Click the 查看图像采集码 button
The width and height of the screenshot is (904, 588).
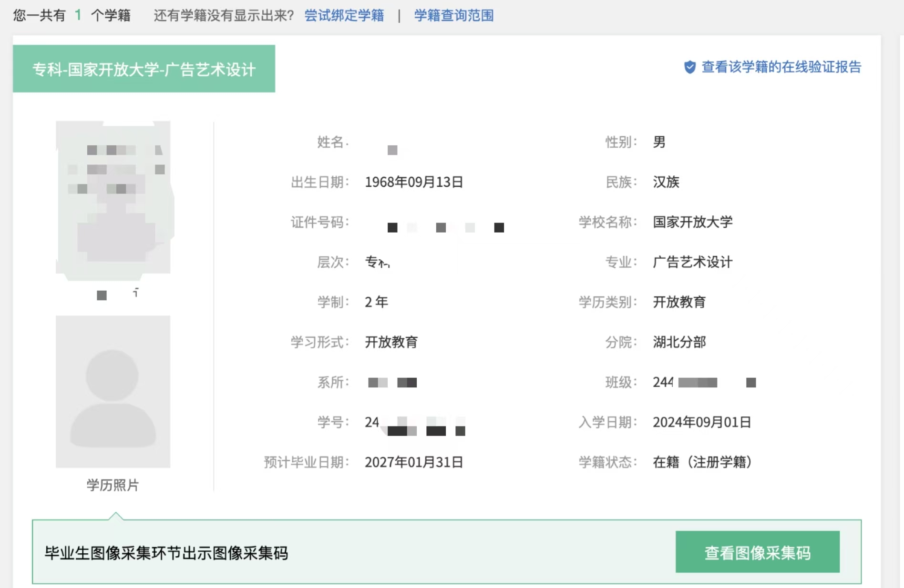(758, 552)
